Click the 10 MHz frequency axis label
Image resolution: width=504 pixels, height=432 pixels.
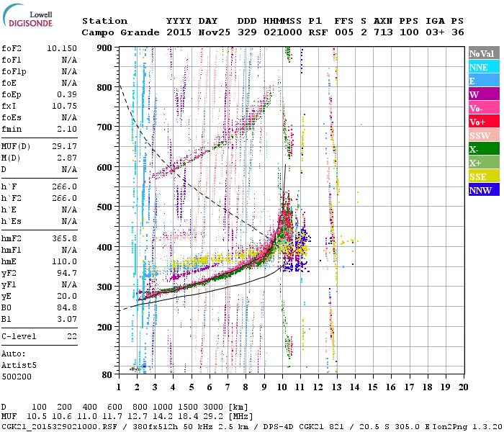pos(282,387)
